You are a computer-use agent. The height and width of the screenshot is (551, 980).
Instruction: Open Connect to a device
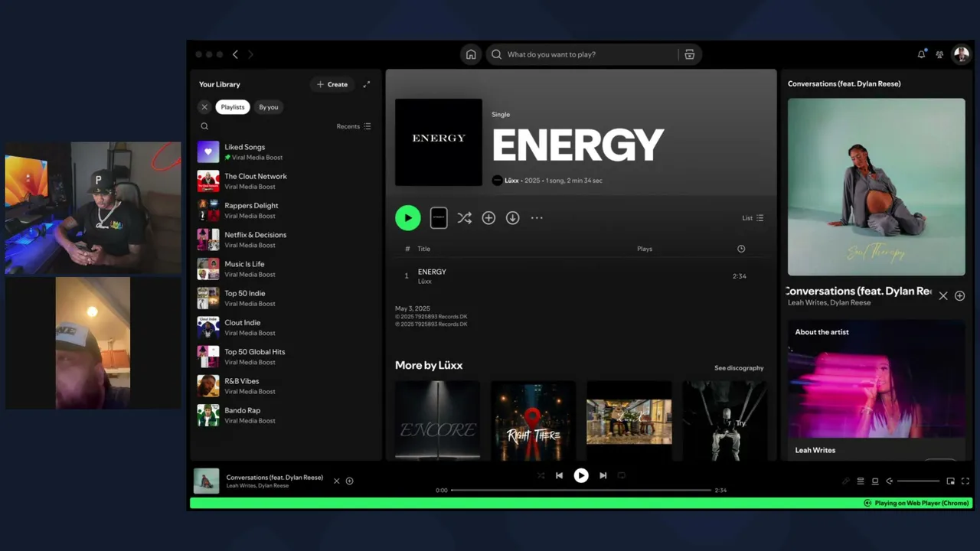coord(875,481)
